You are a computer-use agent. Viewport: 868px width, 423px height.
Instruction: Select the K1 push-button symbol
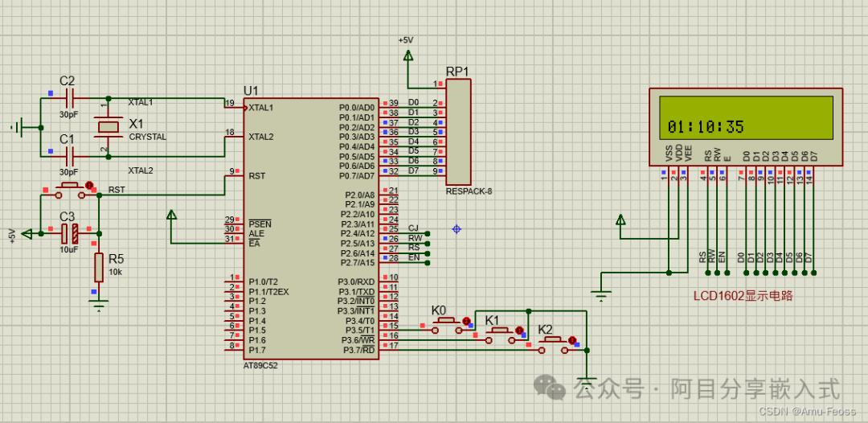click(x=501, y=335)
